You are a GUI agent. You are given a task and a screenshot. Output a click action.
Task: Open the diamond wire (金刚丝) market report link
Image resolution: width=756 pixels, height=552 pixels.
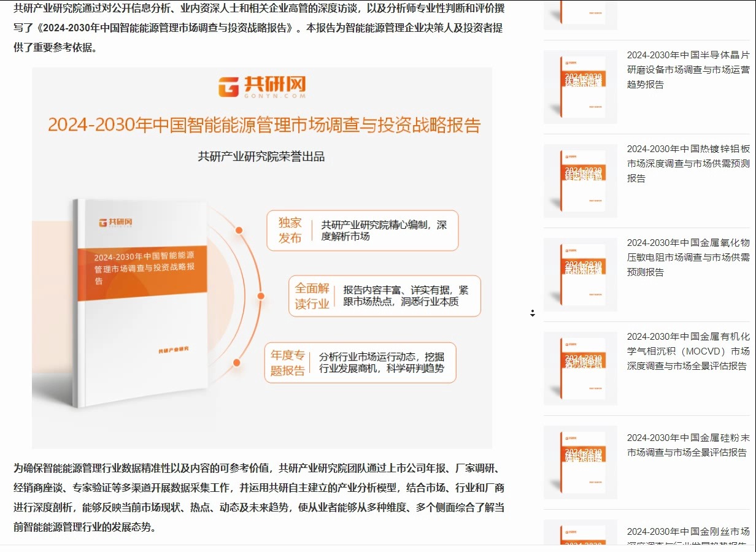point(688,535)
